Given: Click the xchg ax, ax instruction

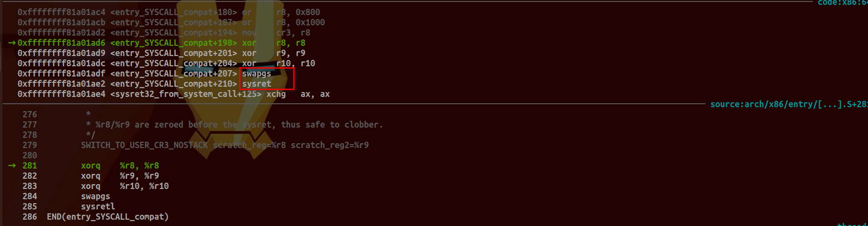Looking at the screenshot, I should (x=298, y=94).
